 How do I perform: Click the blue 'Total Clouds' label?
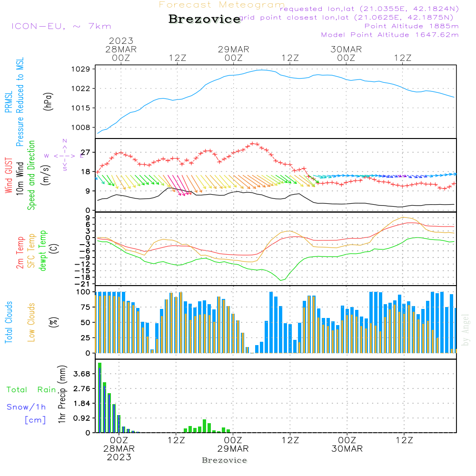(9, 322)
